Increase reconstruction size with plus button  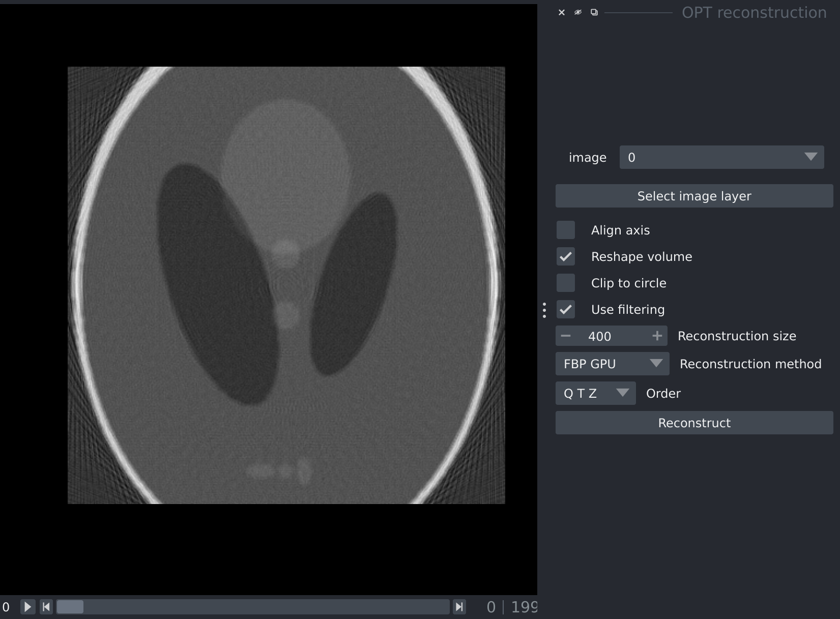tap(657, 336)
